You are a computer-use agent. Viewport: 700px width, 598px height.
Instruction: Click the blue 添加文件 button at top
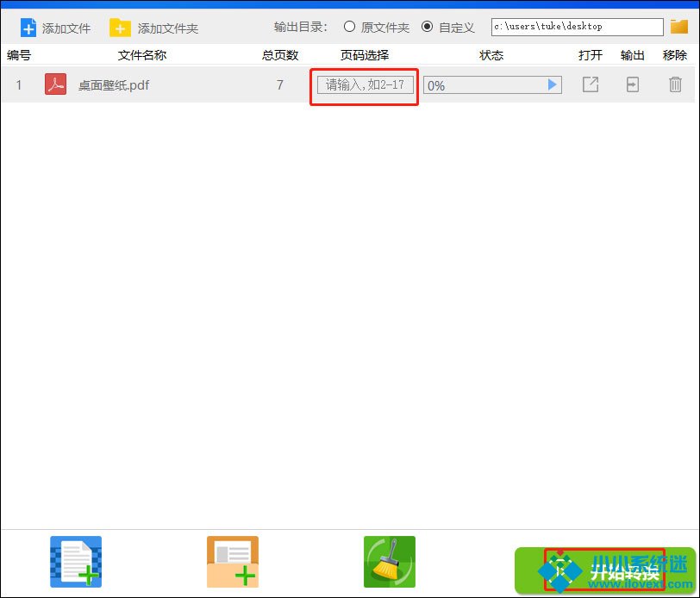pos(55,28)
